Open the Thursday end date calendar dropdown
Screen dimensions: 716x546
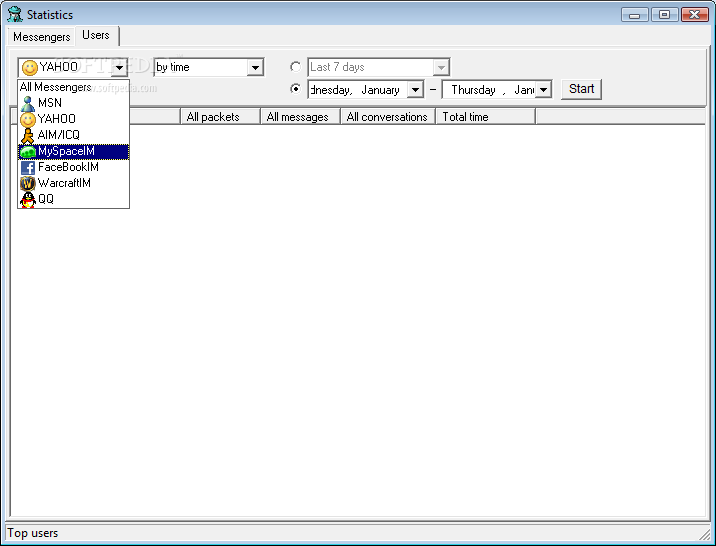pos(543,89)
